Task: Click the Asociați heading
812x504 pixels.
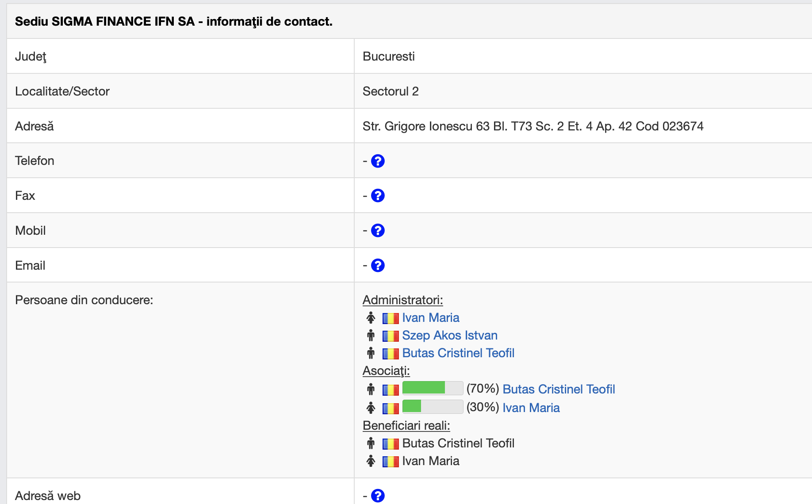Action: click(386, 371)
